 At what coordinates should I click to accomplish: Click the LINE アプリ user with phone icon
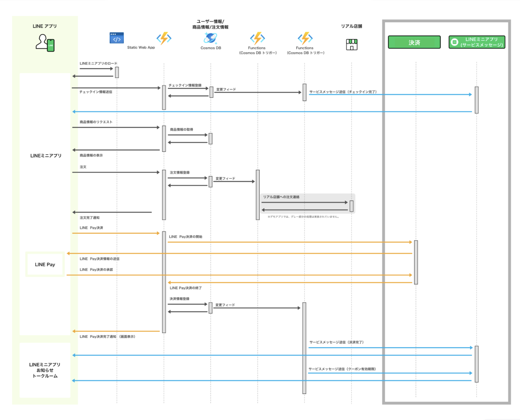45,43
